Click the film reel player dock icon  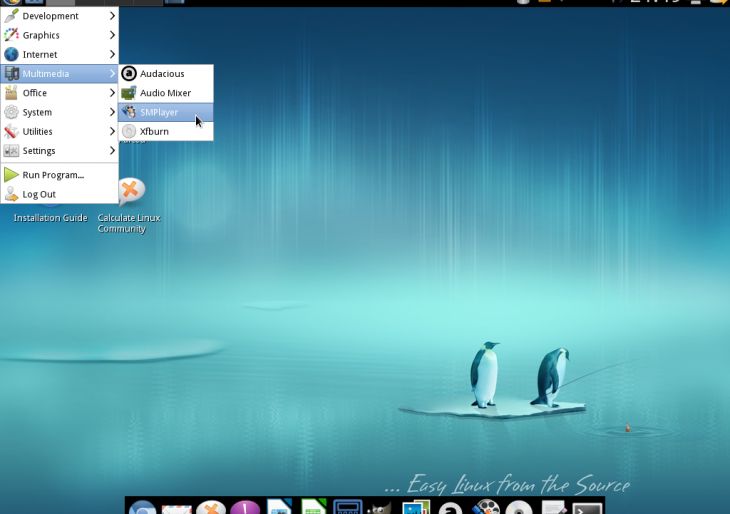point(485,508)
